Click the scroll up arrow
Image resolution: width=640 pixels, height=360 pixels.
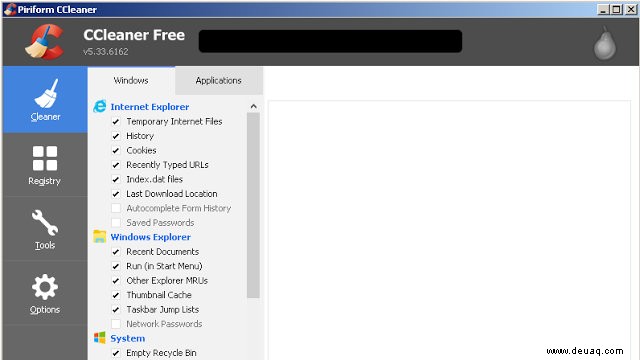coord(253,106)
